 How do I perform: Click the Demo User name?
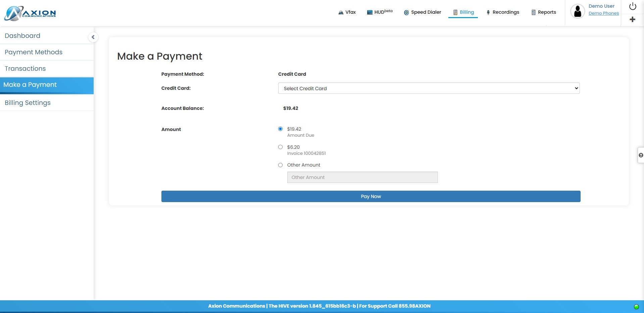click(601, 6)
